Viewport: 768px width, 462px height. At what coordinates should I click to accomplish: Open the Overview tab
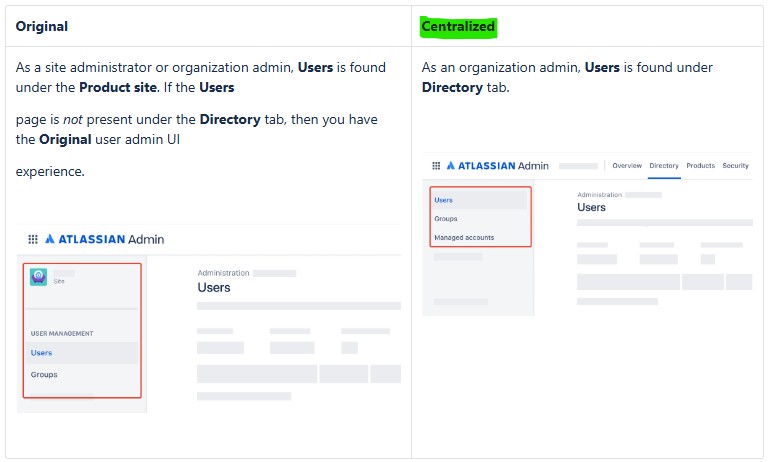click(x=626, y=165)
